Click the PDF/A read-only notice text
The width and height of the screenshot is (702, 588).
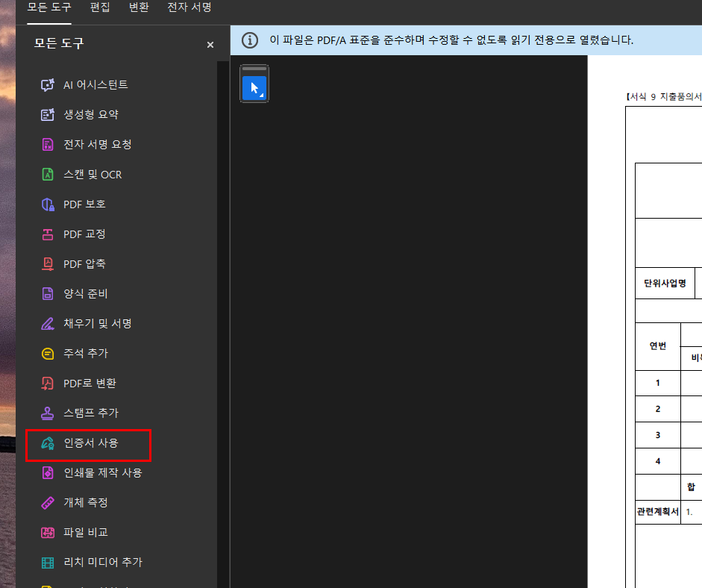click(451, 40)
